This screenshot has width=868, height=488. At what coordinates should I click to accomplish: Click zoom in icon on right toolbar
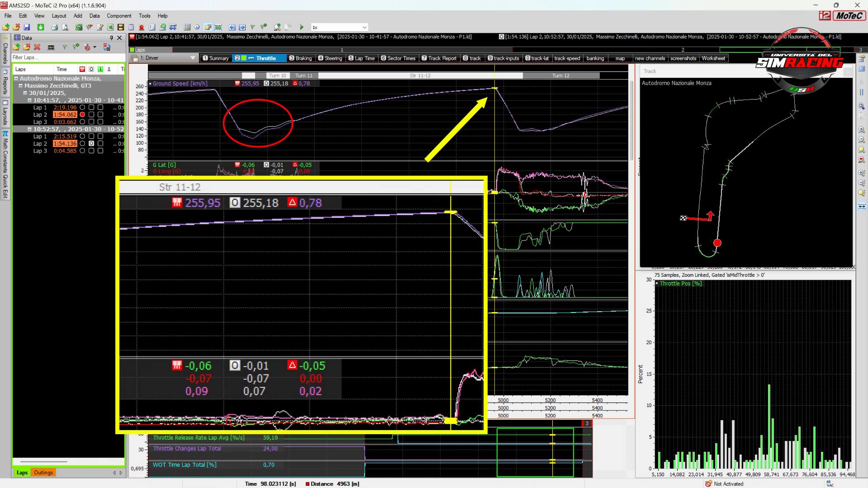coord(862,130)
